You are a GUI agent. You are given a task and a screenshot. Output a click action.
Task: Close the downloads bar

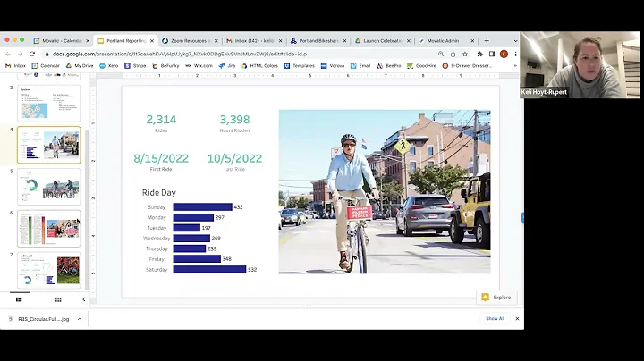517,318
